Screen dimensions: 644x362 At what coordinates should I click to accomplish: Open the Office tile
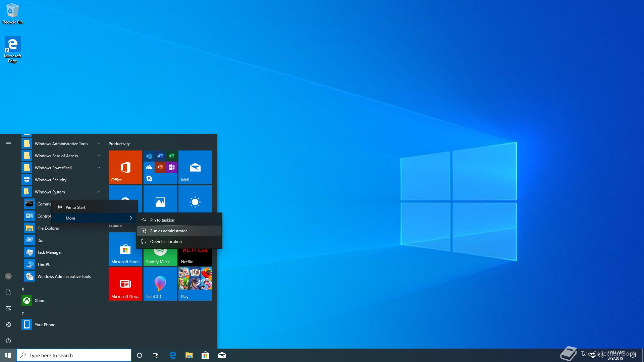[x=125, y=167]
